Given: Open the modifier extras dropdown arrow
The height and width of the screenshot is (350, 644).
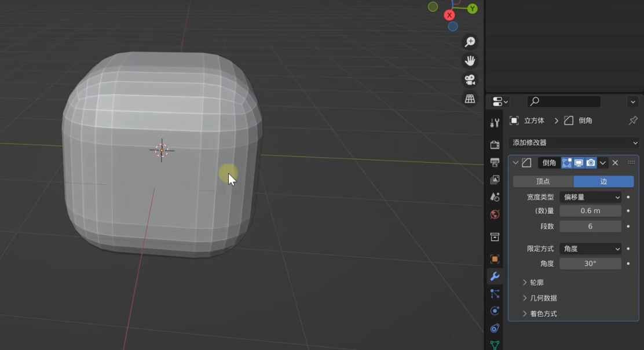Looking at the screenshot, I should [x=602, y=163].
